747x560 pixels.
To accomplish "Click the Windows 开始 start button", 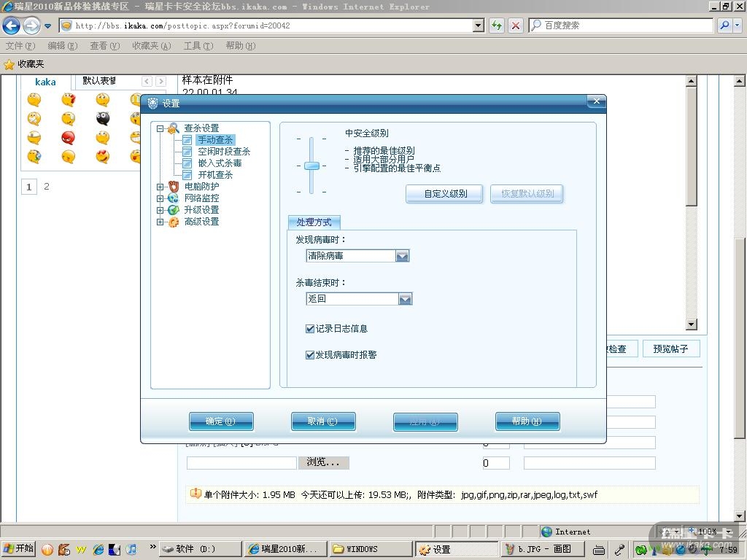I will (18, 549).
